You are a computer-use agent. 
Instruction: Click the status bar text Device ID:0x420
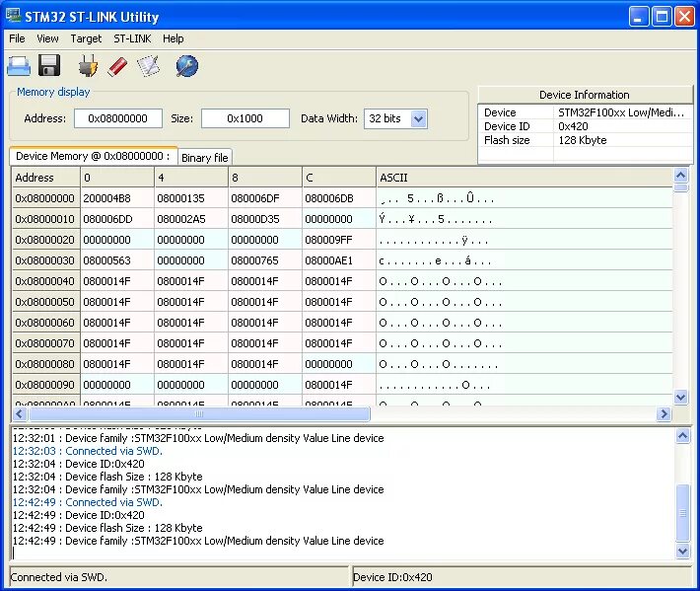(x=392, y=577)
